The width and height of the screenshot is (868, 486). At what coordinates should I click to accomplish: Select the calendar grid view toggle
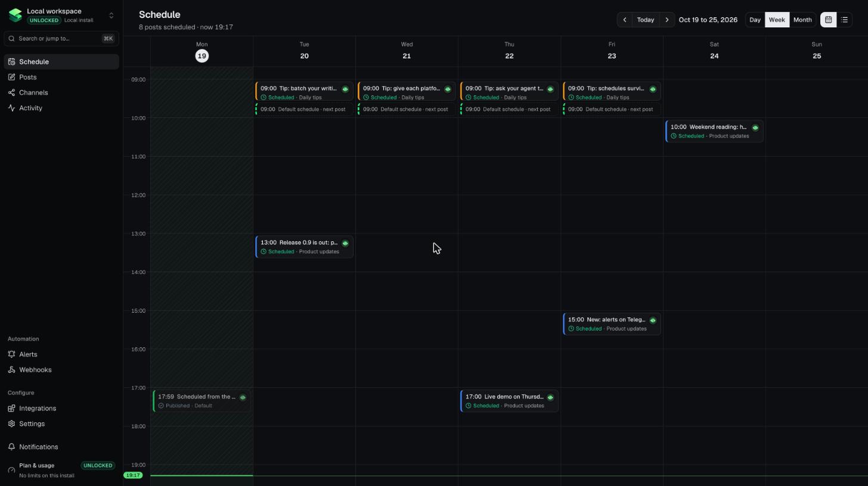point(829,20)
